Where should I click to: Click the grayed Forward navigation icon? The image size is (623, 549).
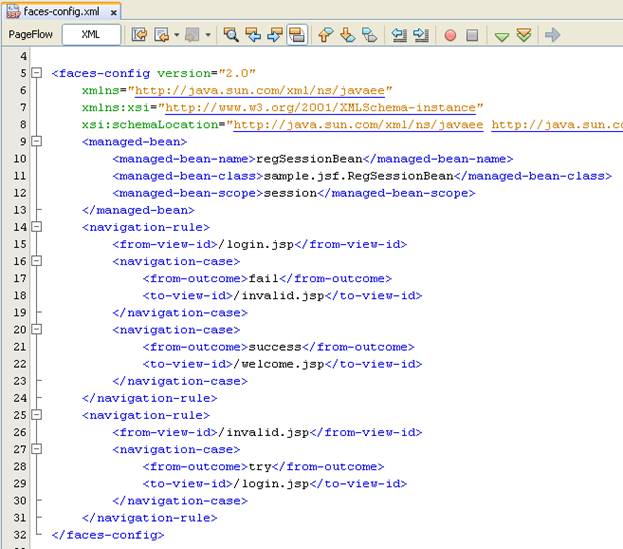(193, 35)
